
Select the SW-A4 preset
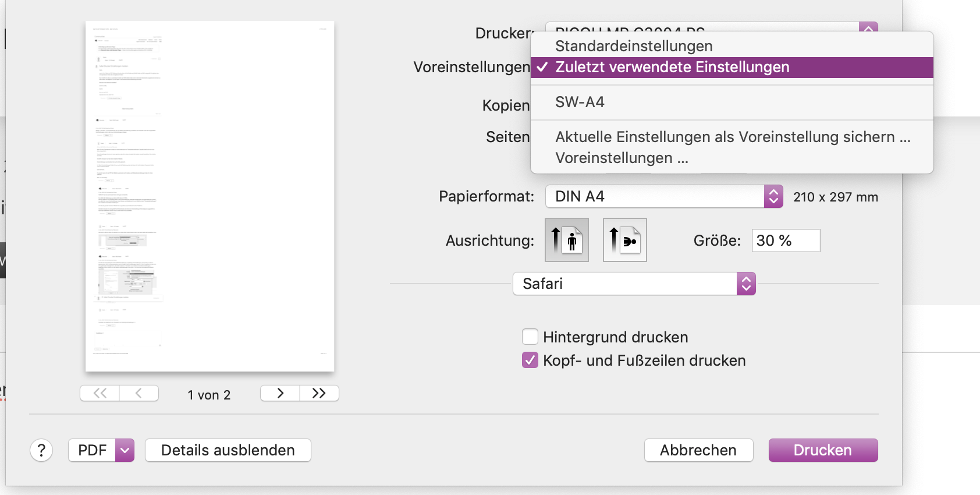580,102
